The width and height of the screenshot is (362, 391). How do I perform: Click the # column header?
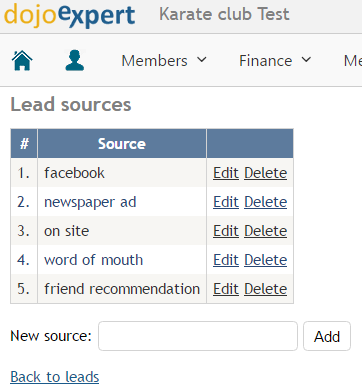pyautogui.click(x=24, y=144)
